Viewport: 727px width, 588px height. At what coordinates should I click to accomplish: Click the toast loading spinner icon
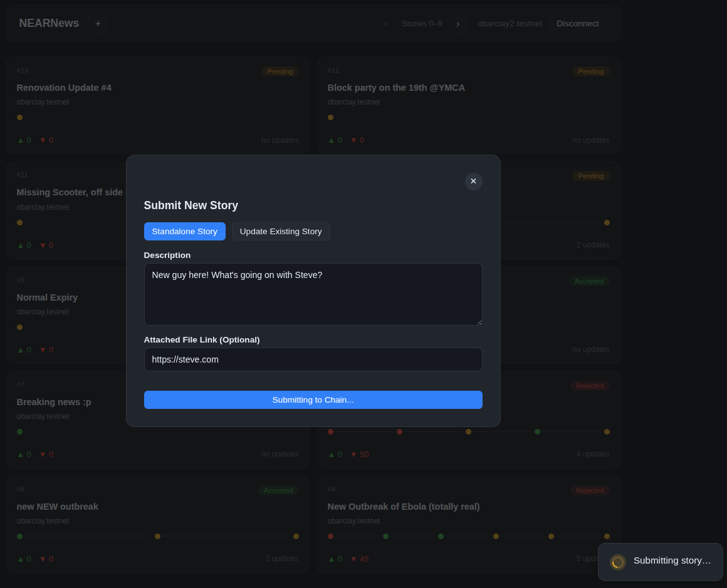(x=617, y=562)
